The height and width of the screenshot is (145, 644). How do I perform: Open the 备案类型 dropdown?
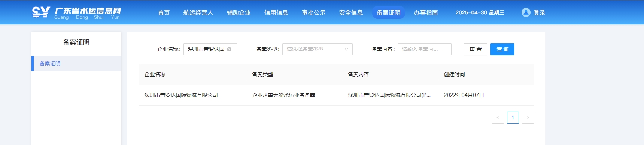pos(317,49)
